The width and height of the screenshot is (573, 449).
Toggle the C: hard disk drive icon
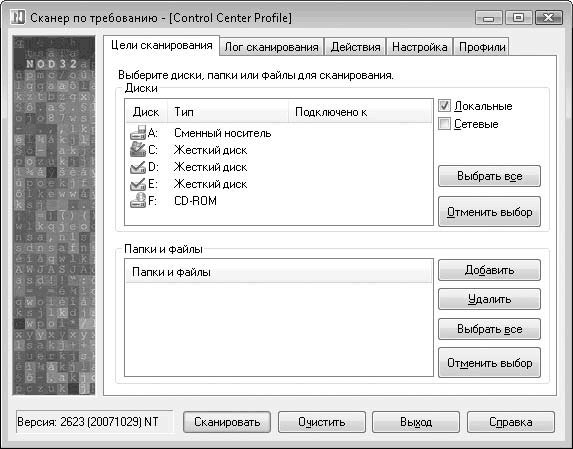click(x=138, y=150)
